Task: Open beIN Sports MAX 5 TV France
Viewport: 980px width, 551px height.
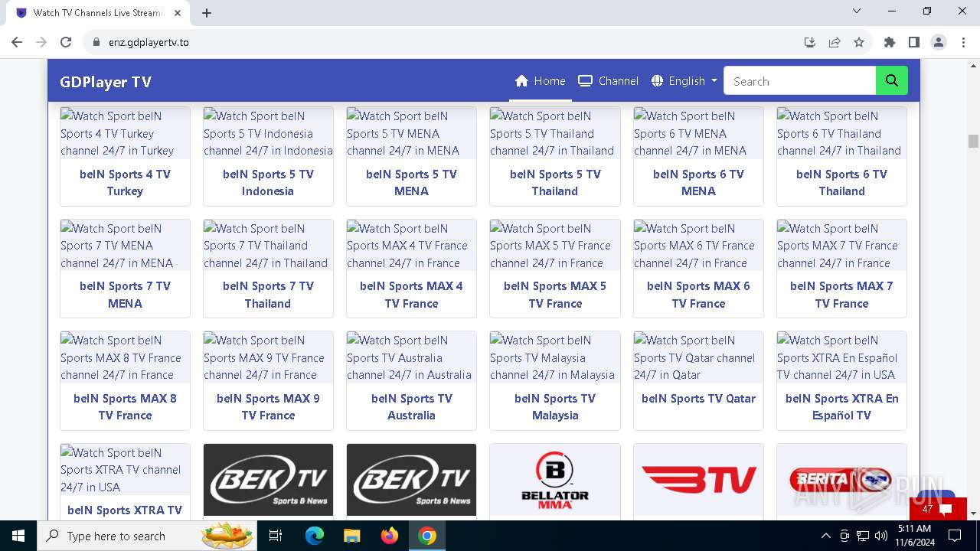Action: (555, 295)
